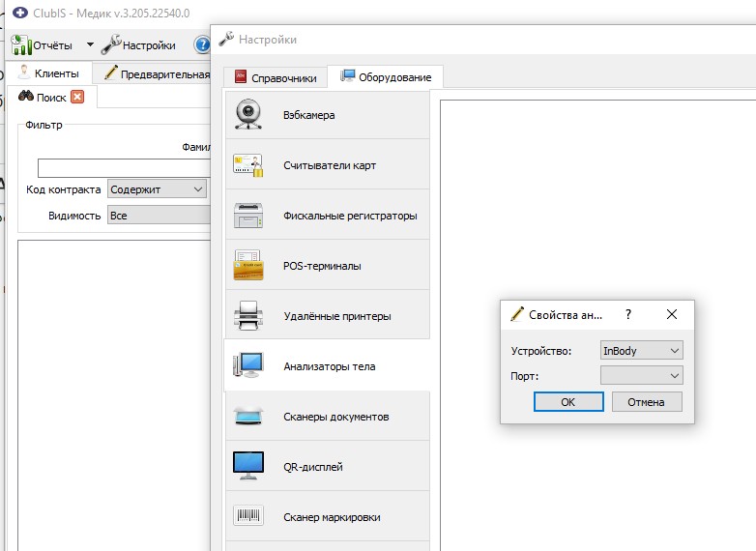Select the POS-терминалы icon

point(248,265)
